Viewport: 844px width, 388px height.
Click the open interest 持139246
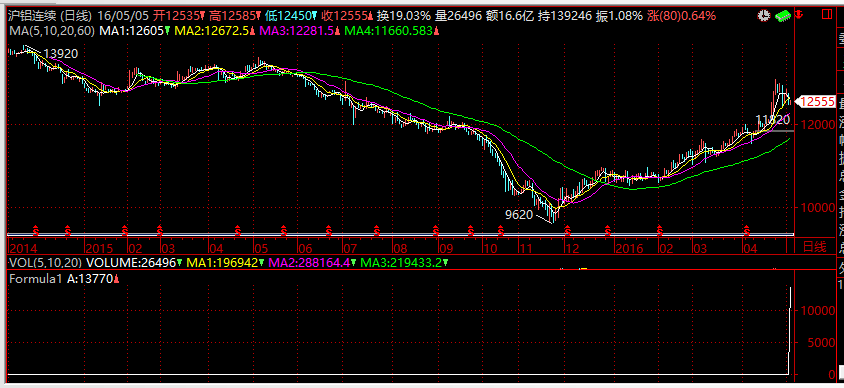click(x=564, y=16)
